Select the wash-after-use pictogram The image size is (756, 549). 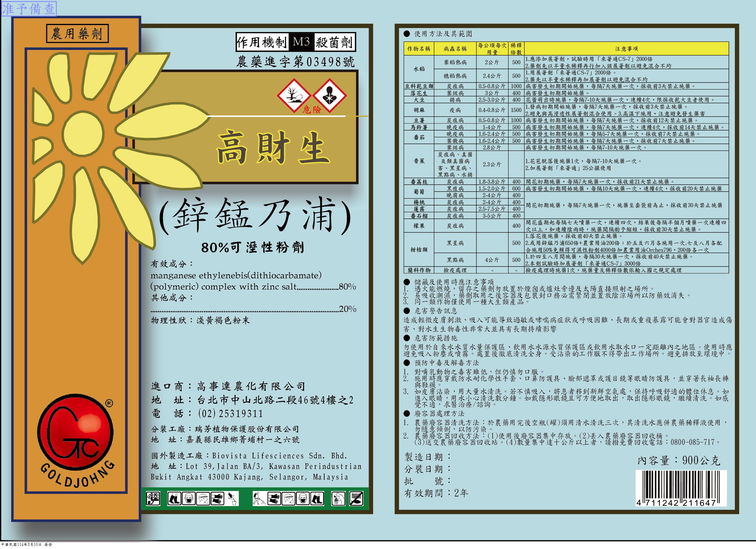(338, 499)
